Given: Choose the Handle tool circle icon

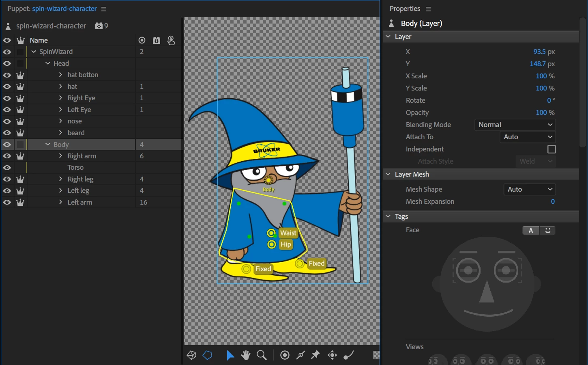Looking at the screenshot, I should coord(285,355).
